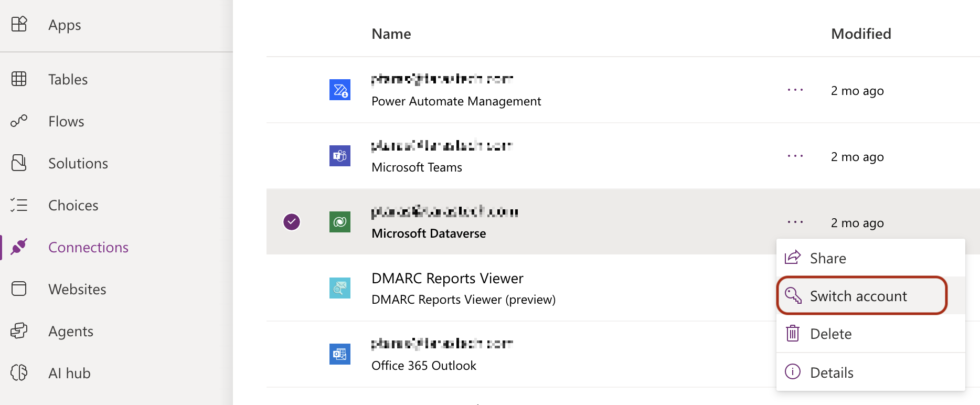Click the Microsoft Teams connector icon
Screen dimensions: 980x405
340,156
